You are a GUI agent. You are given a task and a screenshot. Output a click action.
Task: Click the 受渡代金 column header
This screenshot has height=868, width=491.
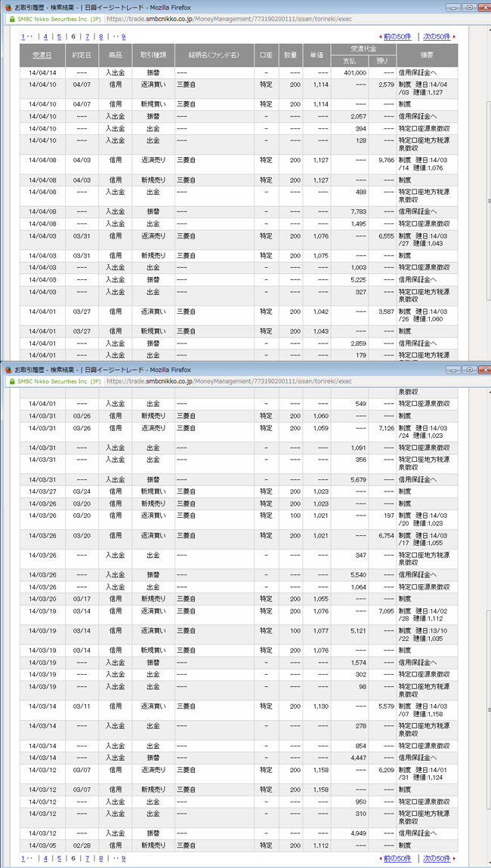click(x=363, y=49)
